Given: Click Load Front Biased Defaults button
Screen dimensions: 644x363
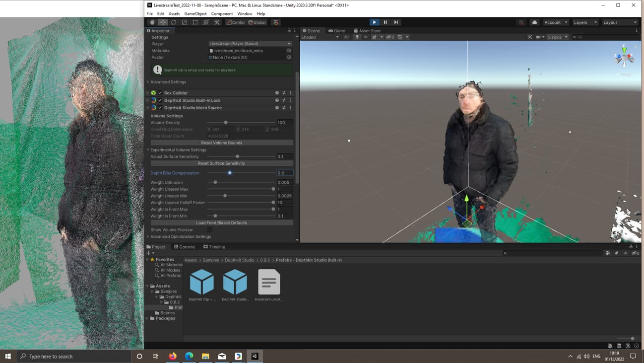Looking at the screenshot, I should click(x=221, y=223).
